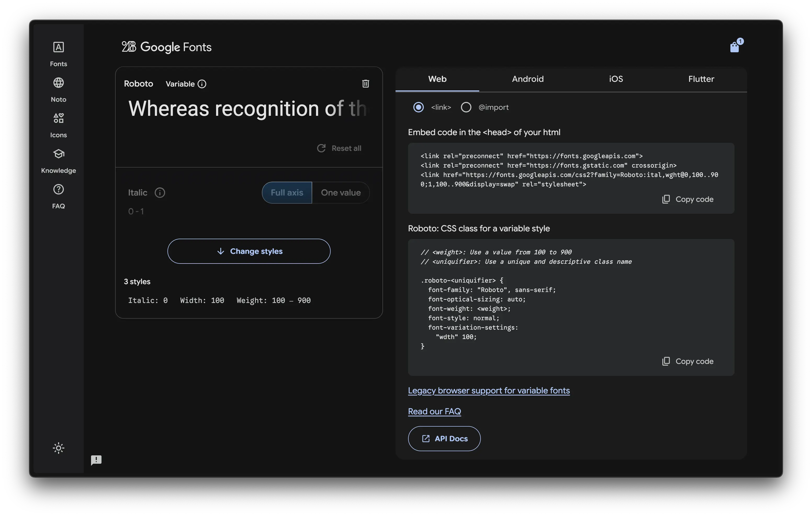Copy the embed link code

click(x=688, y=199)
